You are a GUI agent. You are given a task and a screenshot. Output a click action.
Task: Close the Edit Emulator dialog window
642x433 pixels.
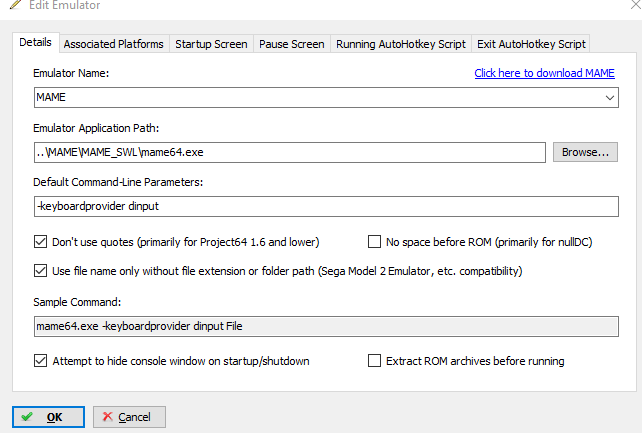636,5
